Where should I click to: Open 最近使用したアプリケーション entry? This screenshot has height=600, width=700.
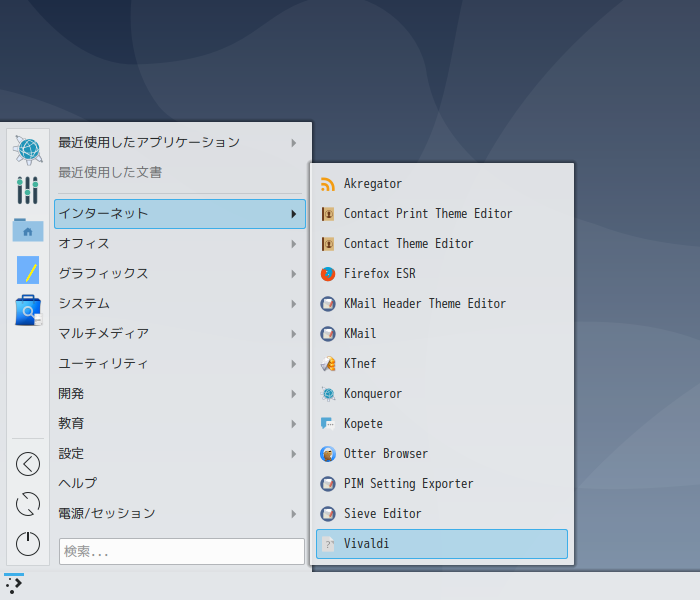pos(179,143)
